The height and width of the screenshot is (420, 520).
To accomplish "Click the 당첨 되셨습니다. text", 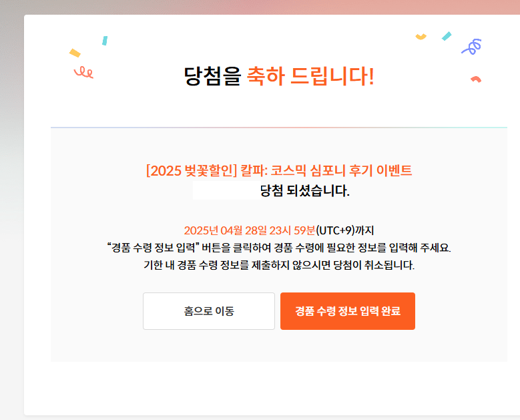I will pyautogui.click(x=304, y=191).
